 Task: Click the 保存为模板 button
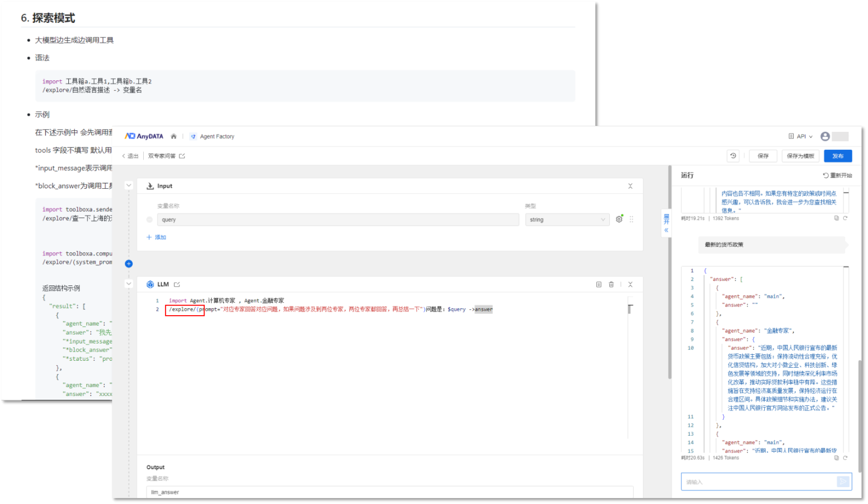pyautogui.click(x=800, y=156)
